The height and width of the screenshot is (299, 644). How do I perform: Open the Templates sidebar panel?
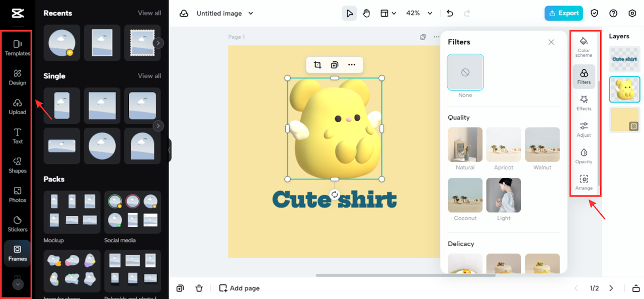tap(18, 48)
